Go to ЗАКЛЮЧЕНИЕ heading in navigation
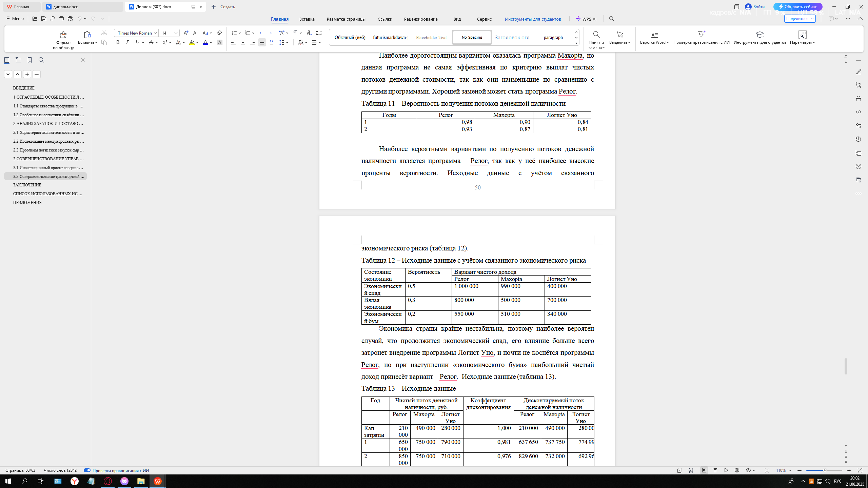The width and height of the screenshot is (868, 488). pyautogui.click(x=27, y=185)
